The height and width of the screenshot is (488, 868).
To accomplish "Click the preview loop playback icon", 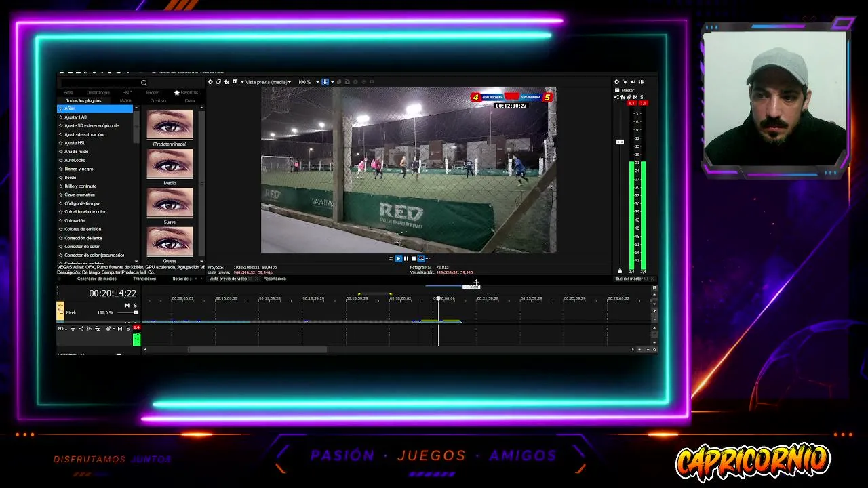I will click(x=391, y=258).
